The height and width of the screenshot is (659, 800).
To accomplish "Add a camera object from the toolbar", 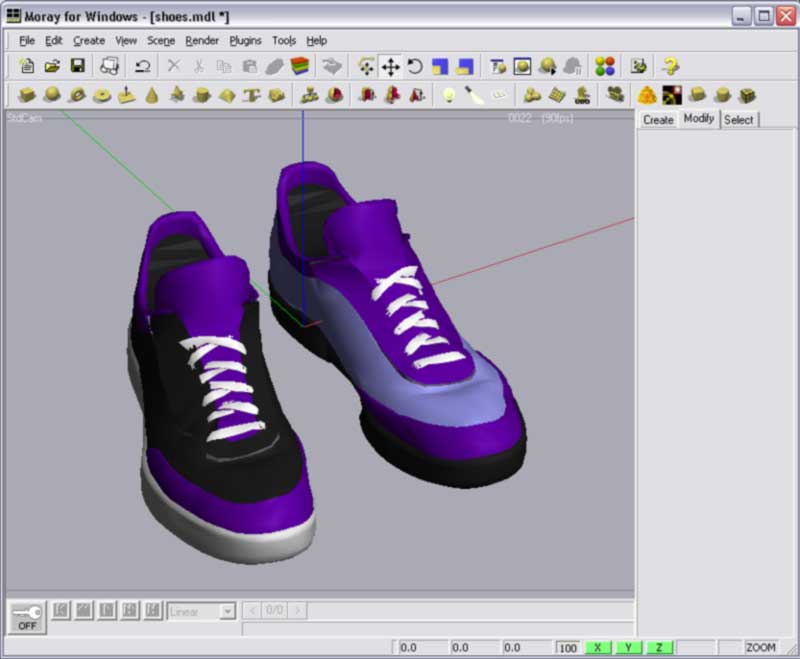I will pos(616,95).
